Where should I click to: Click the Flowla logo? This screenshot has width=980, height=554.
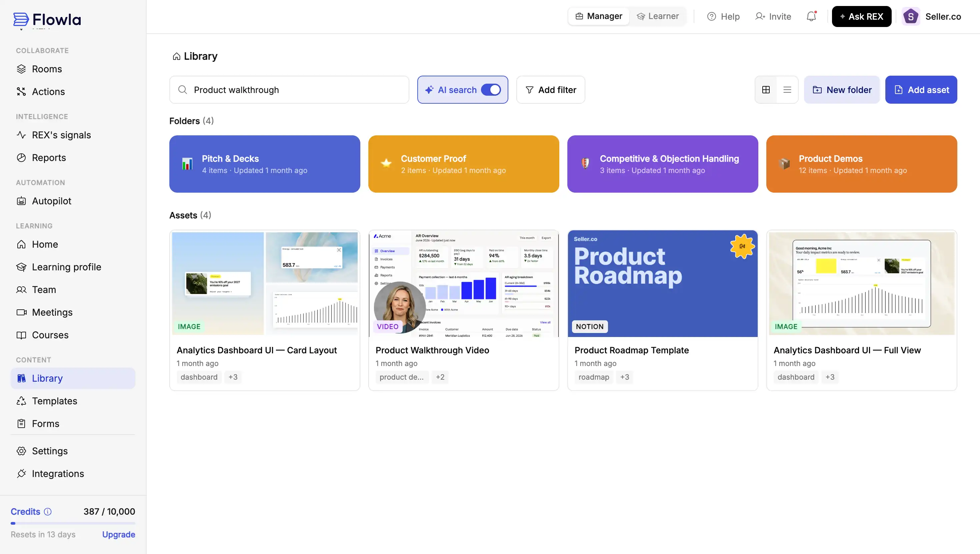click(x=47, y=19)
